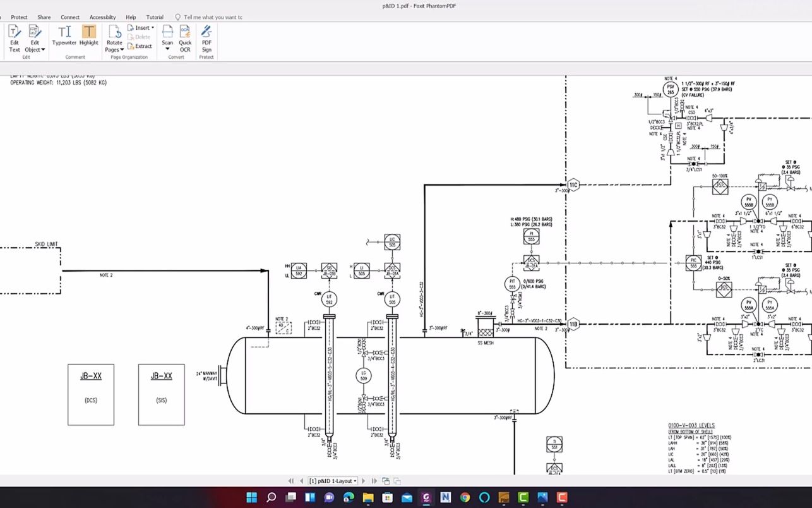Open the PDF Sign tool
This screenshot has height=508, width=812.
[206, 39]
